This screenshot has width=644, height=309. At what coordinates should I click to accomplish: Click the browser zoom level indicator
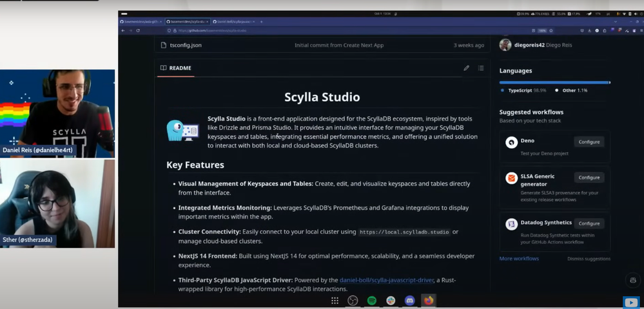click(542, 30)
